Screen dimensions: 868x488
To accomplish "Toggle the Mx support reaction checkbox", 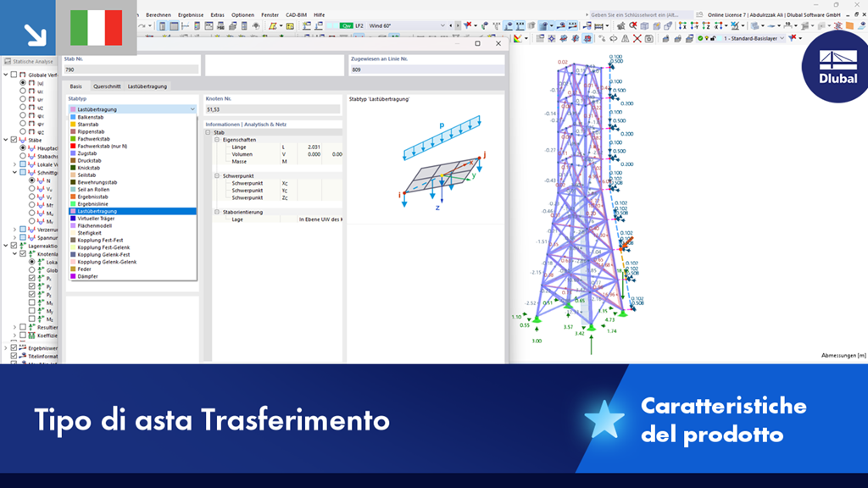I will [x=31, y=302].
